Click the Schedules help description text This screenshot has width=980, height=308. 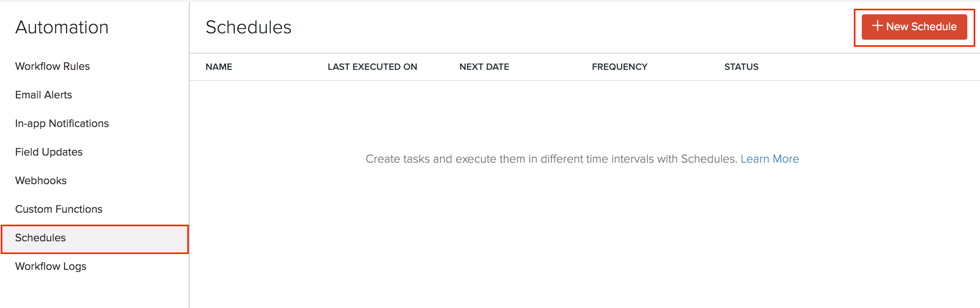[x=551, y=159]
